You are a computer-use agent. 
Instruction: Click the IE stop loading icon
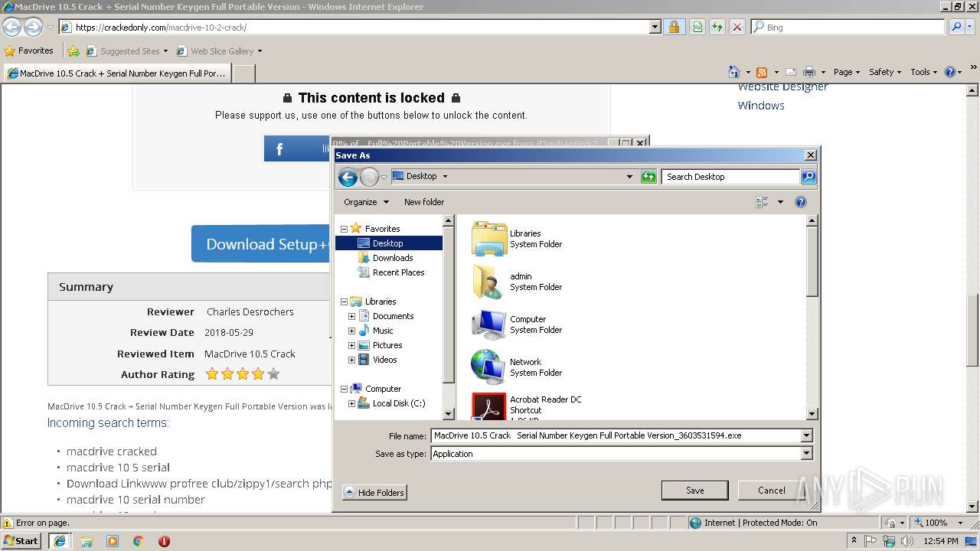point(737,27)
